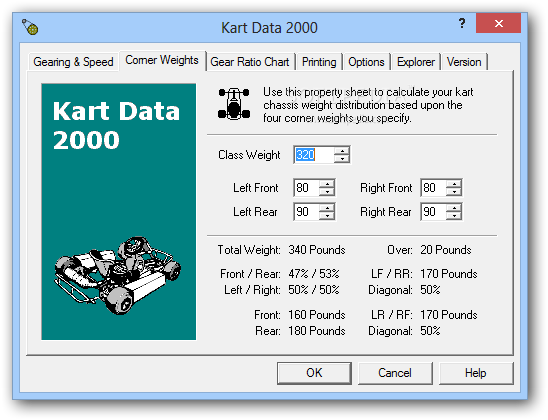The width and height of the screenshot is (548, 420).
Task: Confirm with the OK button
Action: coord(314,373)
